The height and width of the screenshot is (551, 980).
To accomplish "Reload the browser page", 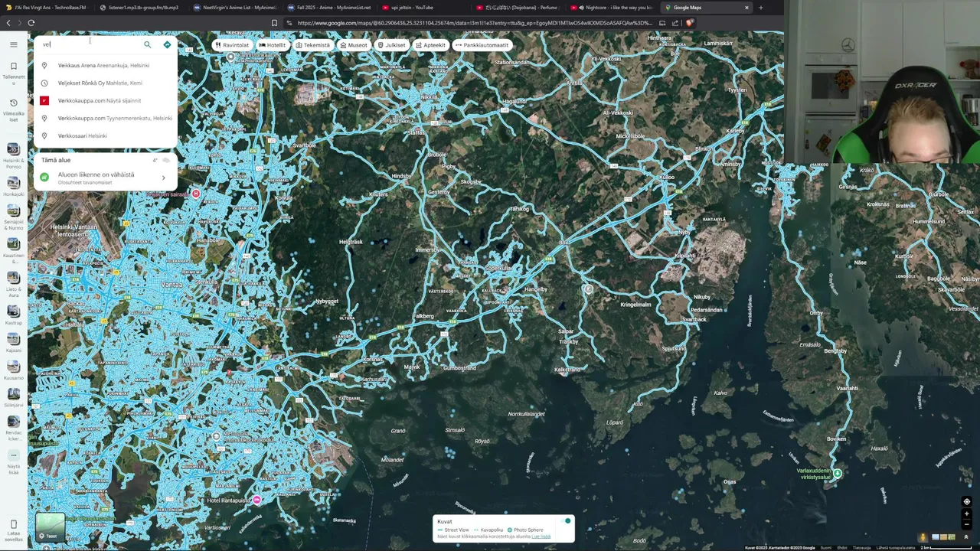I will pyautogui.click(x=31, y=23).
